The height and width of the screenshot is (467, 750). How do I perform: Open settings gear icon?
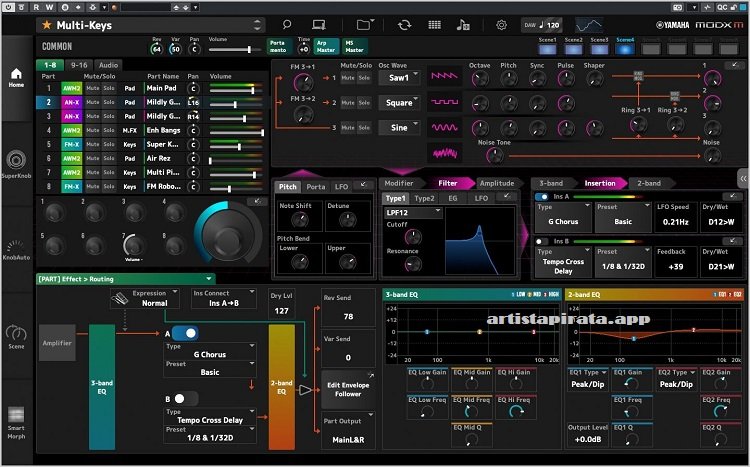click(x=501, y=25)
